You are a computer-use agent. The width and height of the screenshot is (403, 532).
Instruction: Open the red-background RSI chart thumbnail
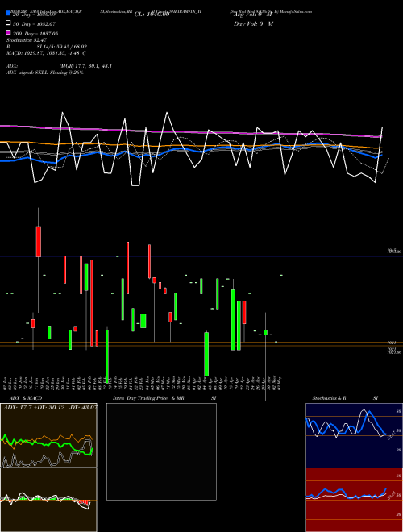tap(354, 500)
